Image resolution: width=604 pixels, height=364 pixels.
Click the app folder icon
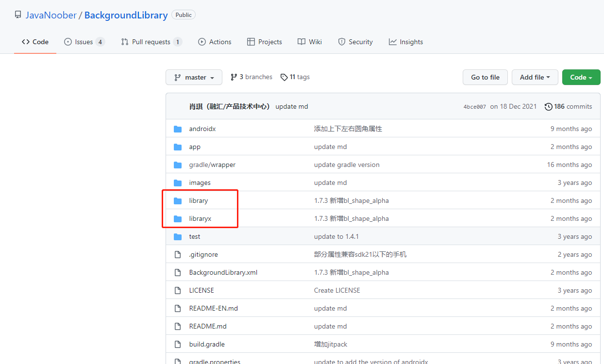click(178, 147)
